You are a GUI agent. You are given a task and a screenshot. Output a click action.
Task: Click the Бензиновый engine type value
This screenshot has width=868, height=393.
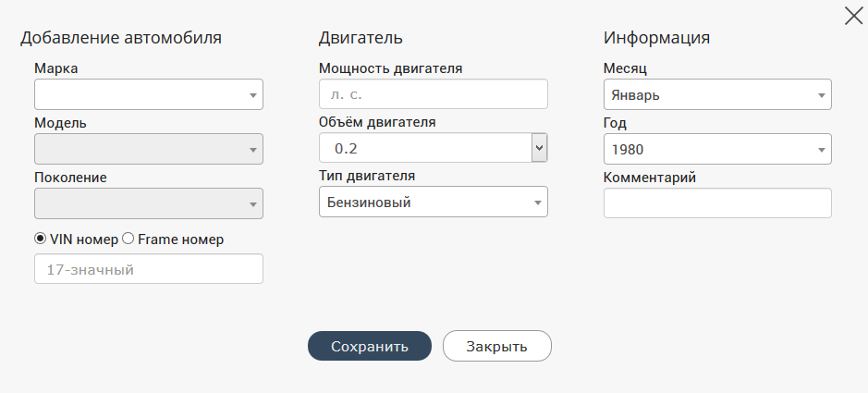click(369, 203)
